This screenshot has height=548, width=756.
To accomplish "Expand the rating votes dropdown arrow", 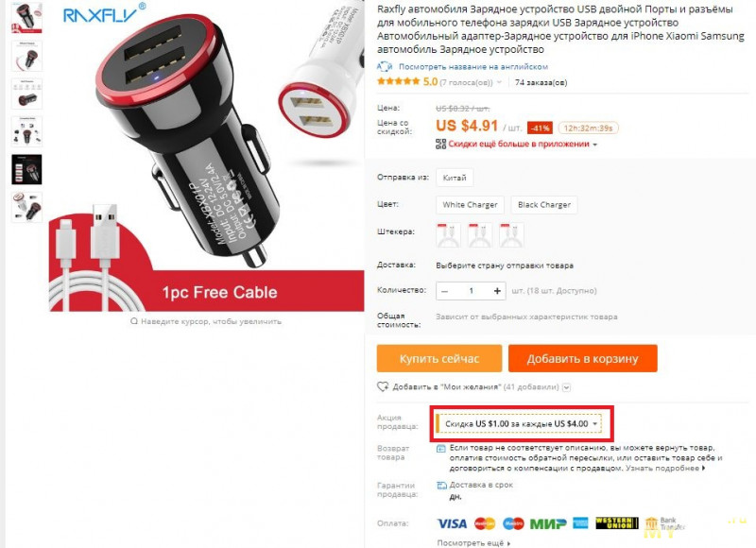I will click(x=499, y=82).
